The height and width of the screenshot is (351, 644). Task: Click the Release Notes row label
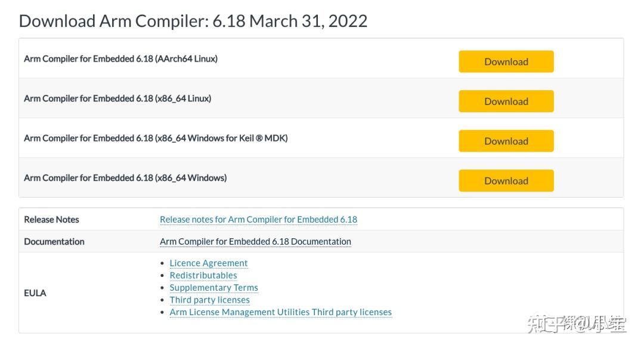pyautogui.click(x=51, y=220)
